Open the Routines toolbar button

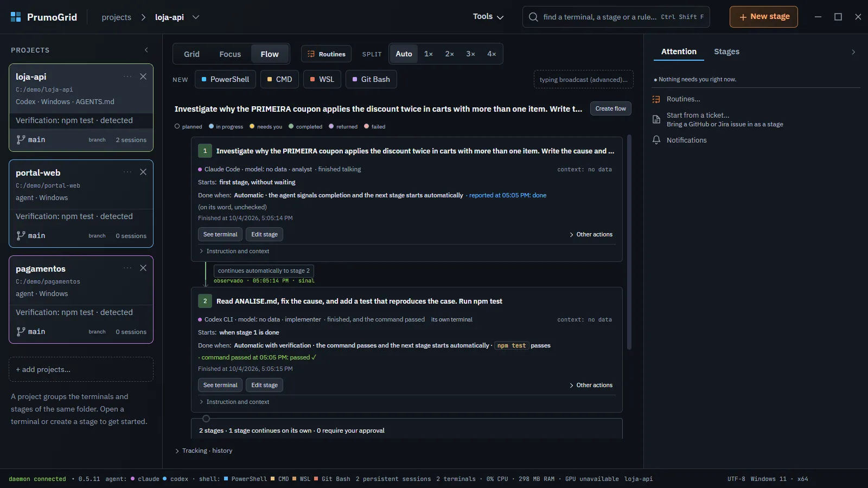point(327,54)
